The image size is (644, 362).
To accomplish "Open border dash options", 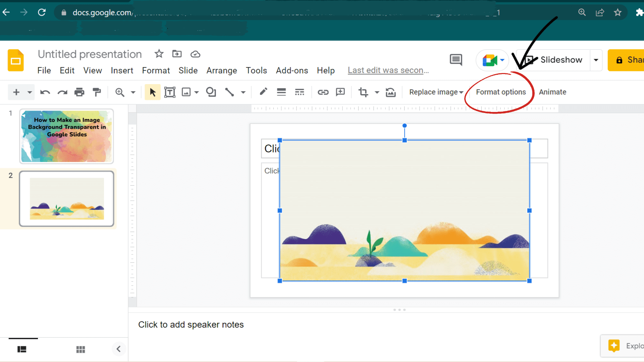I will click(x=300, y=92).
